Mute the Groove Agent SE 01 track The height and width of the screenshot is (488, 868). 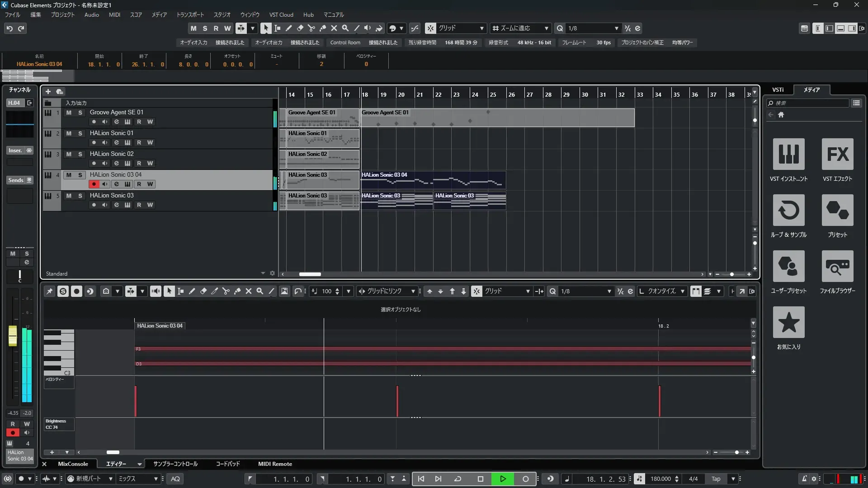69,113
